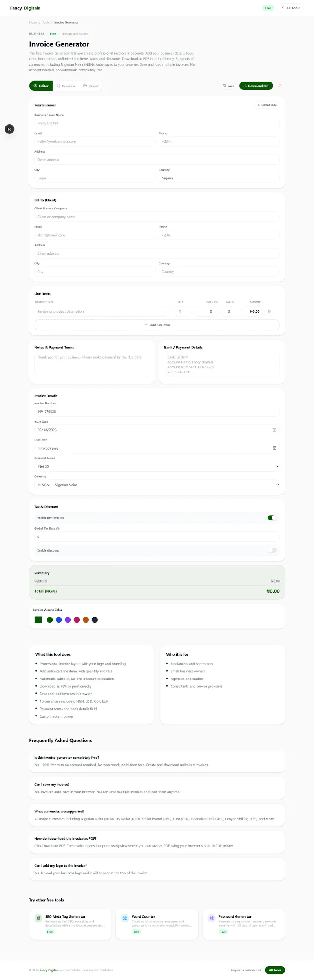
Task: Click the Bank / Payment Details textarea
Action: click(x=222, y=365)
